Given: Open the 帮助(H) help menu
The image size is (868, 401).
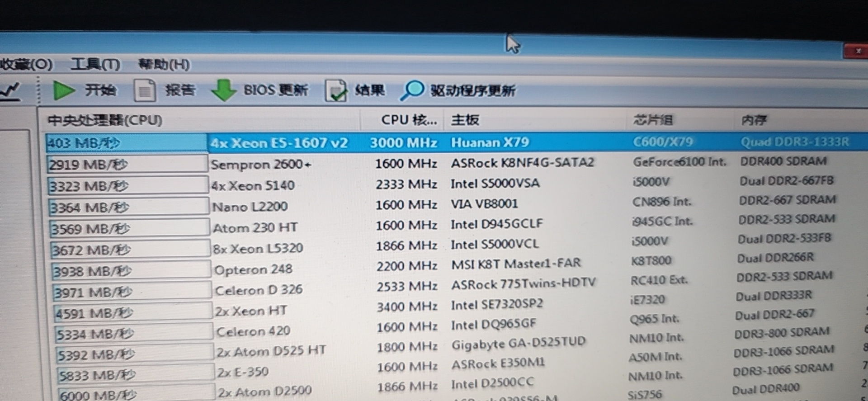Looking at the screenshot, I should [x=164, y=64].
